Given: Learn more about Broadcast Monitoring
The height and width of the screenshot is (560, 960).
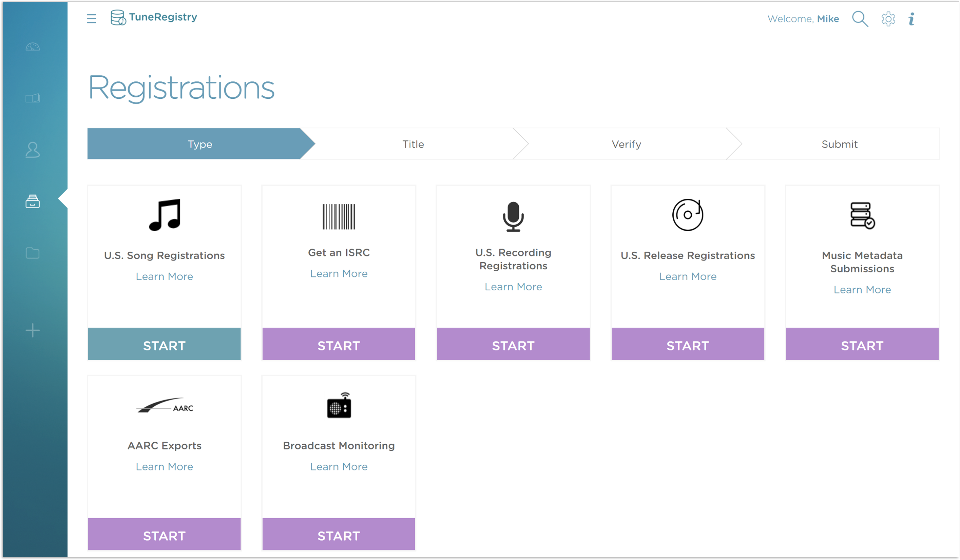Looking at the screenshot, I should pos(339,467).
